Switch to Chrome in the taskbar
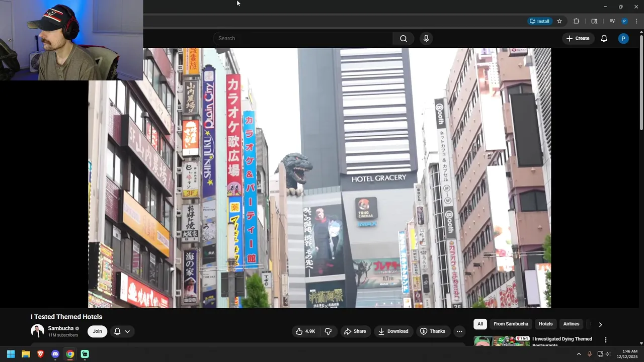644x362 pixels. pos(70,354)
